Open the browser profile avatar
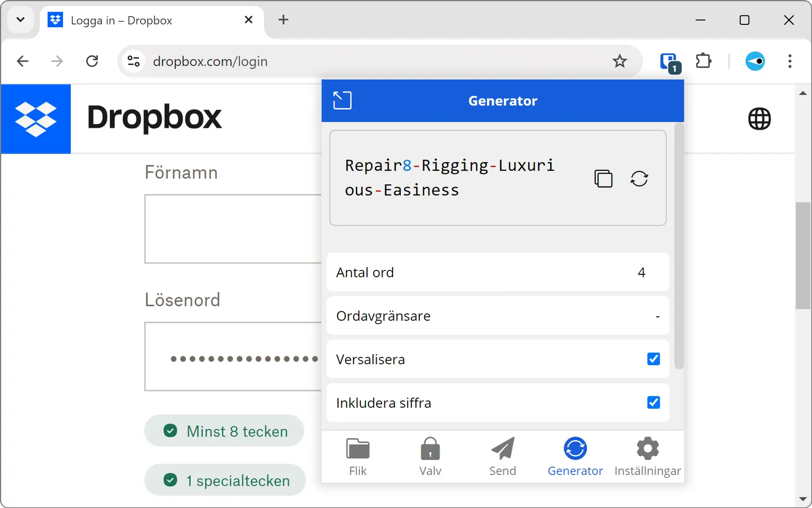This screenshot has width=812, height=508. [x=755, y=61]
